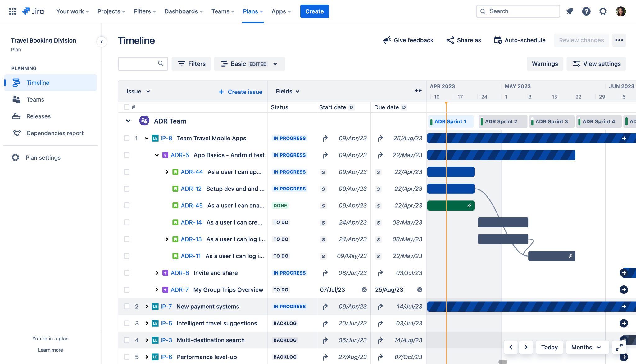This screenshot has width=636, height=364.
Task: Expand the IP-7 New payment systems row
Action: pyautogui.click(x=146, y=306)
